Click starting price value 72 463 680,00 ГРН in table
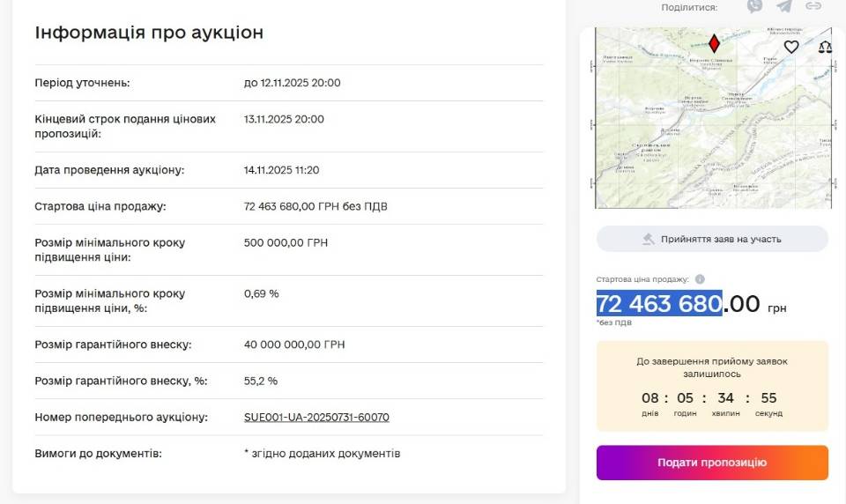846x504 pixels. [x=315, y=206]
